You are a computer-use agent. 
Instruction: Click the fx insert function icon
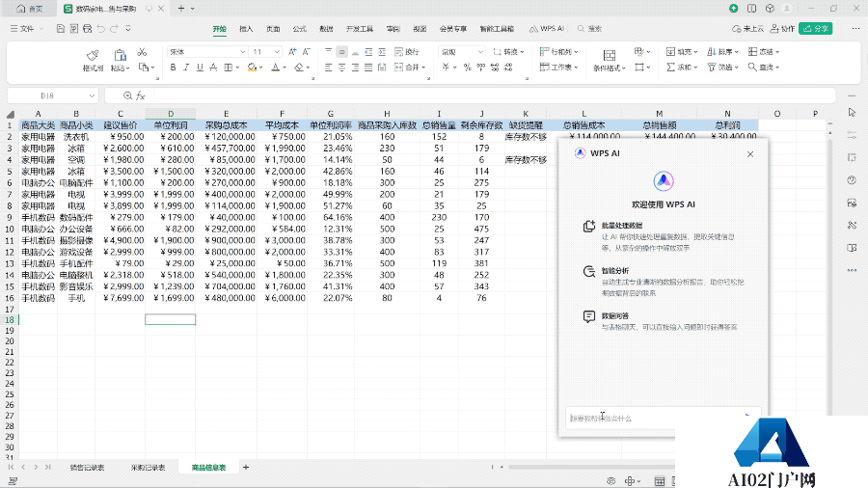tap(140, 95)
